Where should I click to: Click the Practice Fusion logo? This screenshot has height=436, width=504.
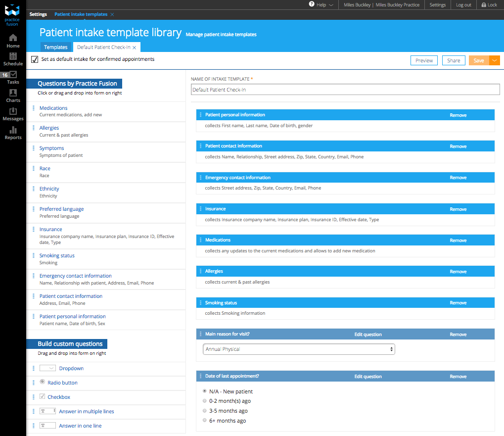pos(12,12)
